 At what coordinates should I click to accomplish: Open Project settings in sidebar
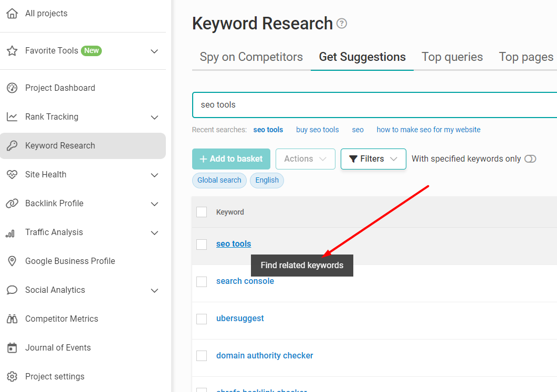pos(55,376)
